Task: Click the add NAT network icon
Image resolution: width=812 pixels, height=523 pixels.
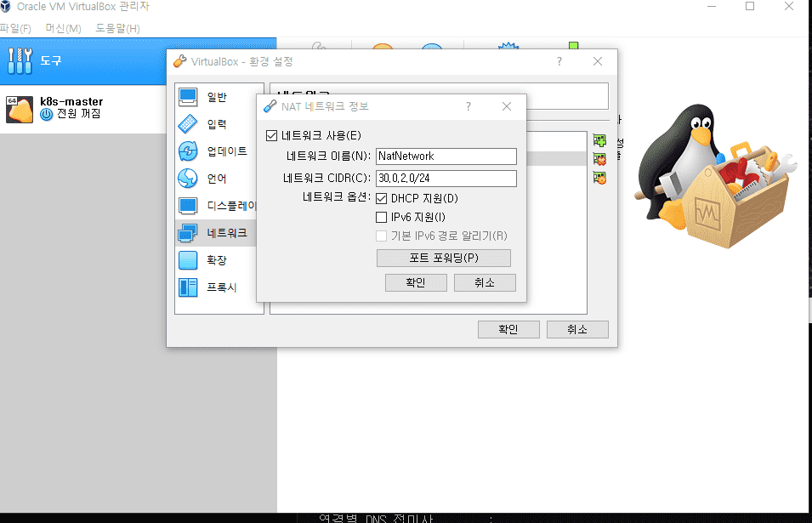Action: point(599,139)
